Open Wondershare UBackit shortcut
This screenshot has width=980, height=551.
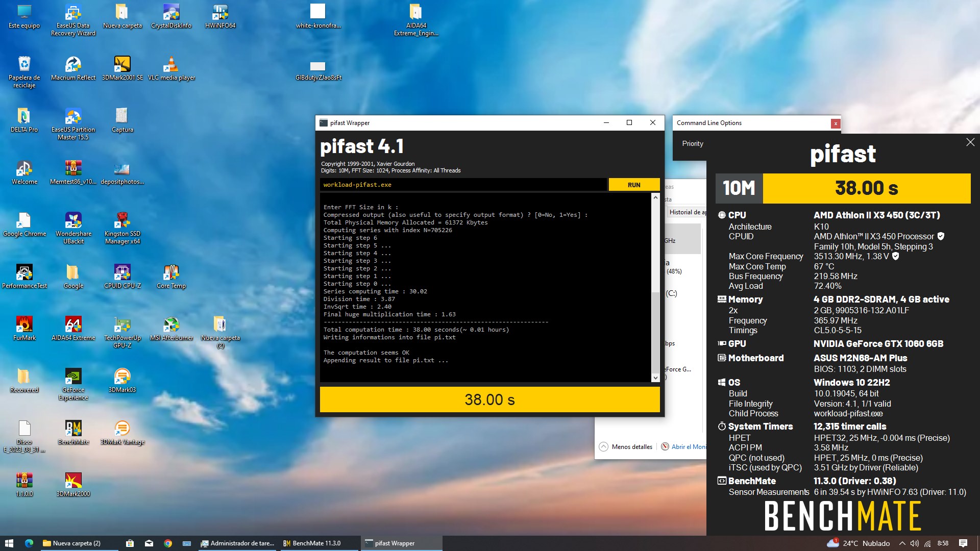pyautogui.click(x=73, y=228)
